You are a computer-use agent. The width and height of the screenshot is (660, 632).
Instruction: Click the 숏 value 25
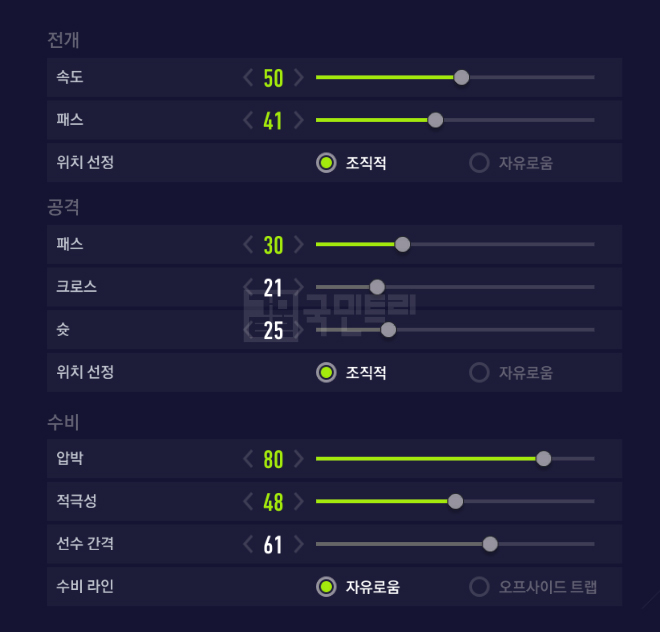pyautogui.click(x=273, y=331)
